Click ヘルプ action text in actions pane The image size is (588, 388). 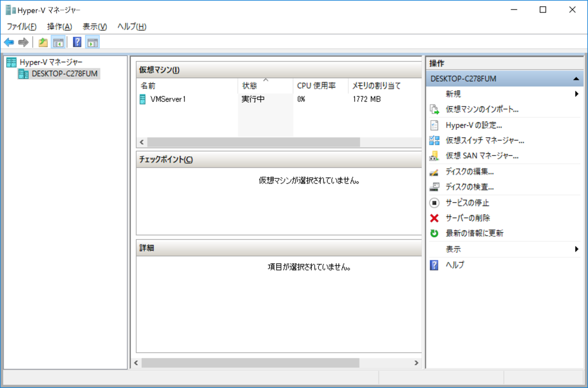(455, 265)
